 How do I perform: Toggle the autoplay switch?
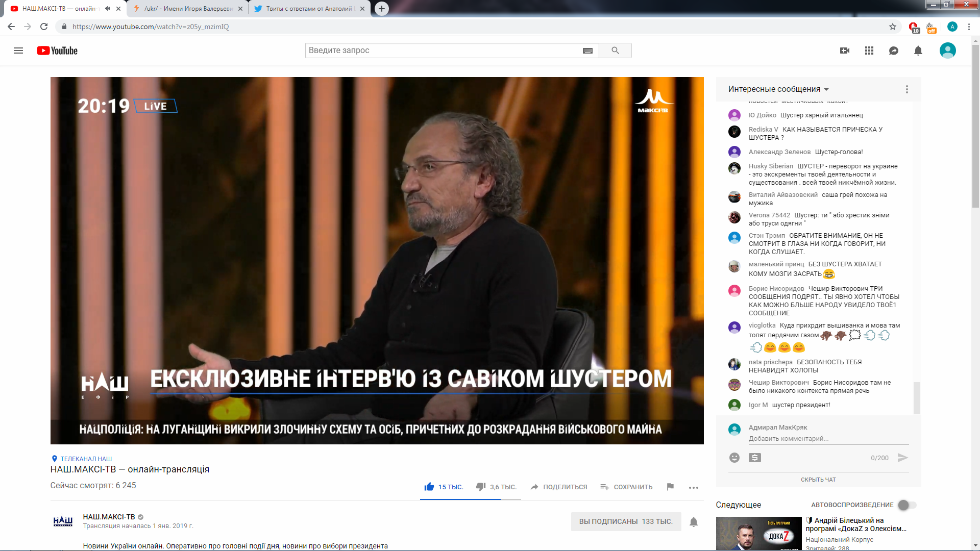coord(907,505)
